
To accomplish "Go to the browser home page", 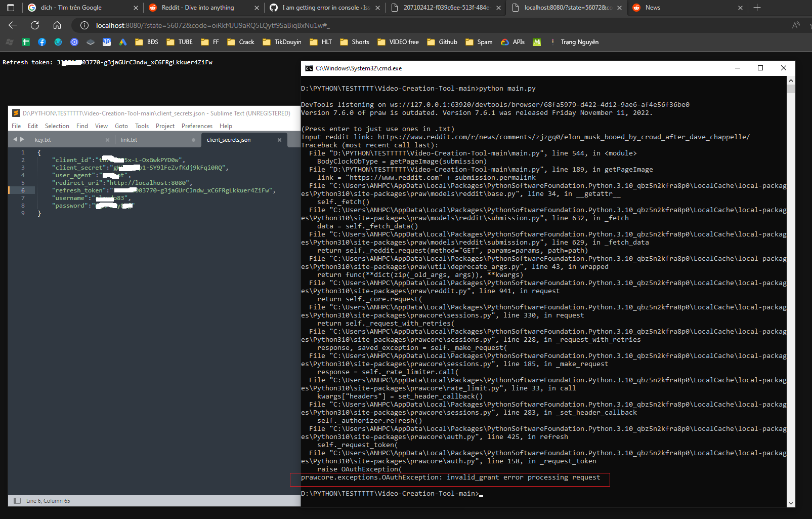I will point(57,25).
